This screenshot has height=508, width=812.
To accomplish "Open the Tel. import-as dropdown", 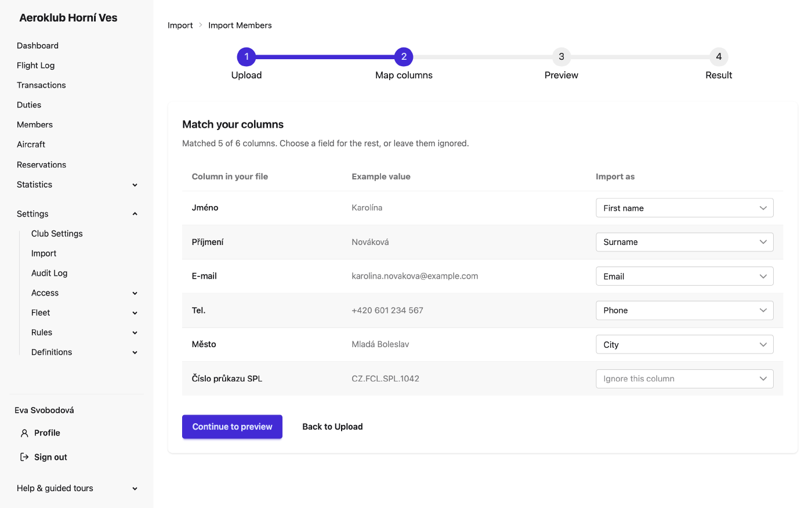I will pos(684,311).
